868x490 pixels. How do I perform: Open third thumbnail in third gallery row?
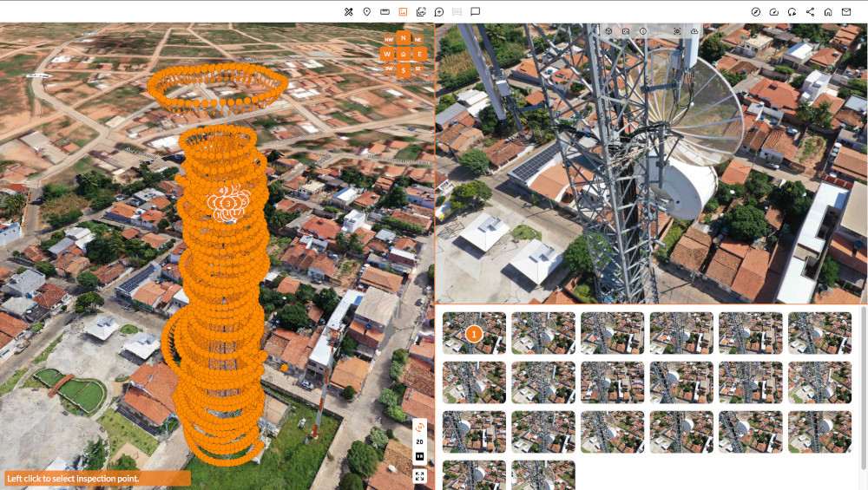coord(612,432)
